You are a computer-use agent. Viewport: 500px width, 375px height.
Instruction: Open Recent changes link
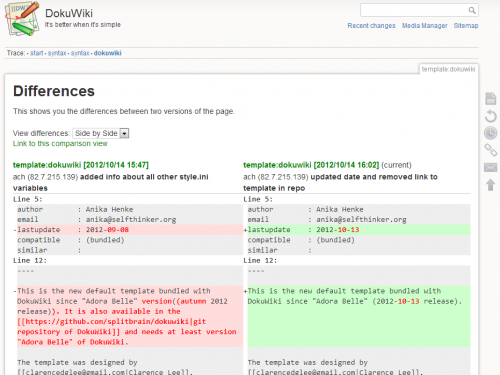(x=371, y=26)
